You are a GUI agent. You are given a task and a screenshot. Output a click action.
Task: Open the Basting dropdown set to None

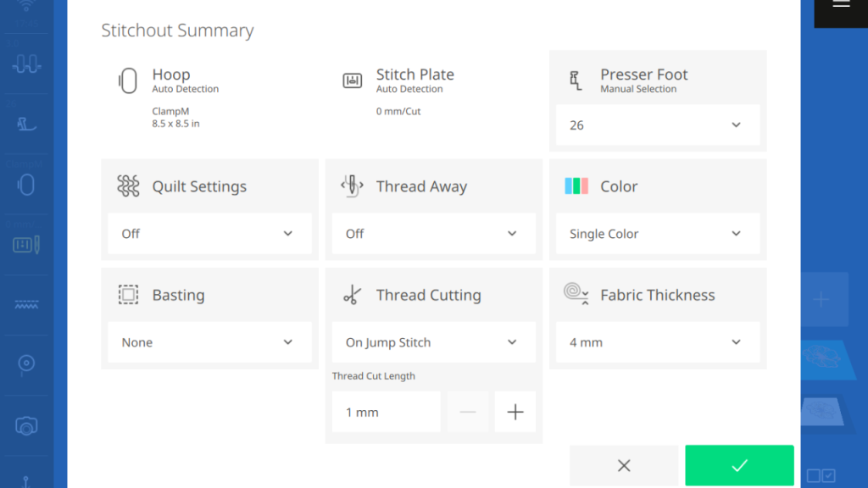point(209,342)
